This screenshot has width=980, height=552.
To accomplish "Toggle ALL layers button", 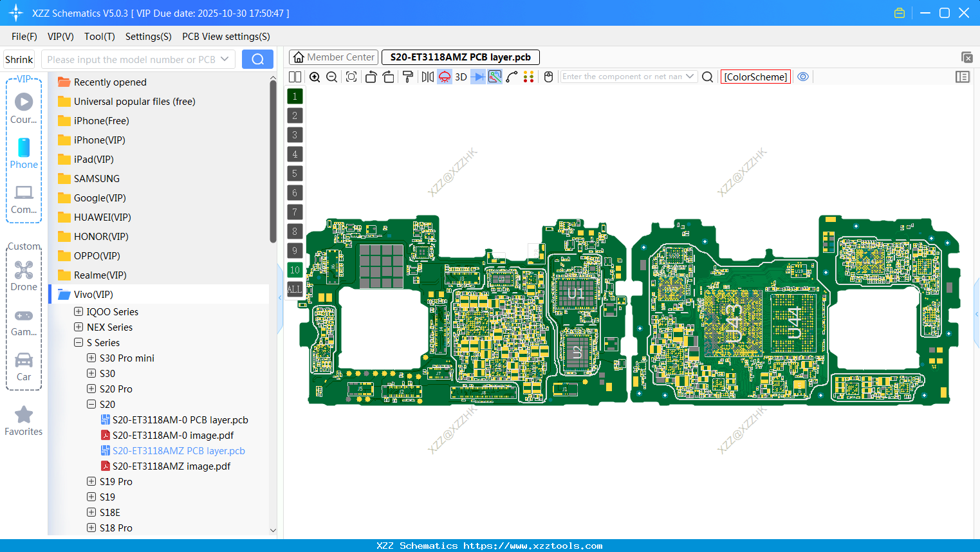I will 295,290.
